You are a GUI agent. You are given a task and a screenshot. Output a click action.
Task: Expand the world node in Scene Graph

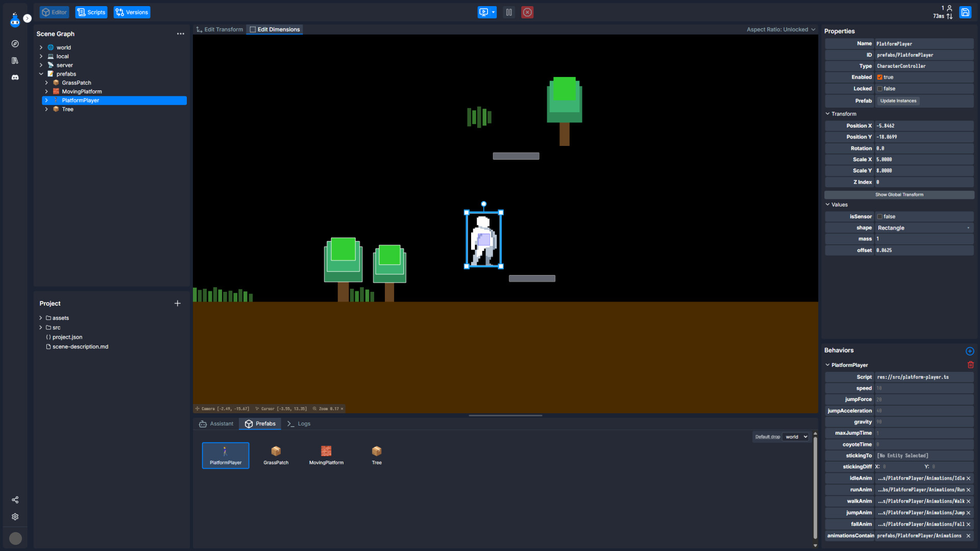[x=41, y=47]
